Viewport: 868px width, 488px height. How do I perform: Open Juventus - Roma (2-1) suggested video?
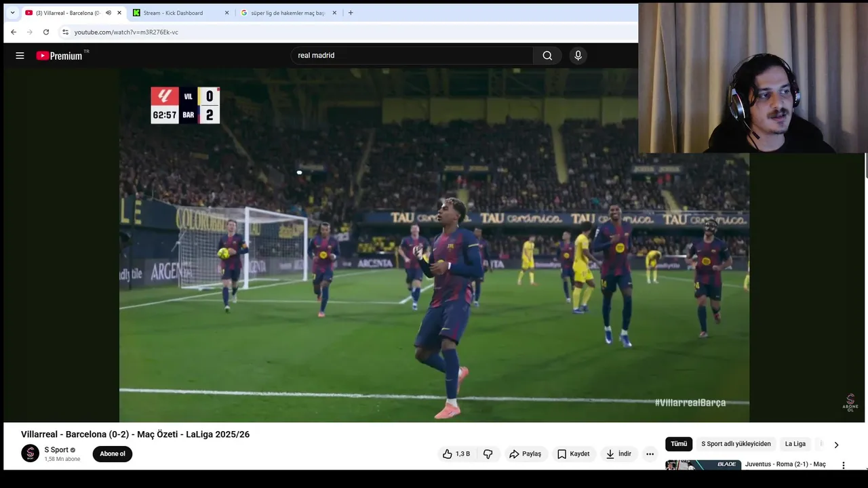(x=785, y=464)
